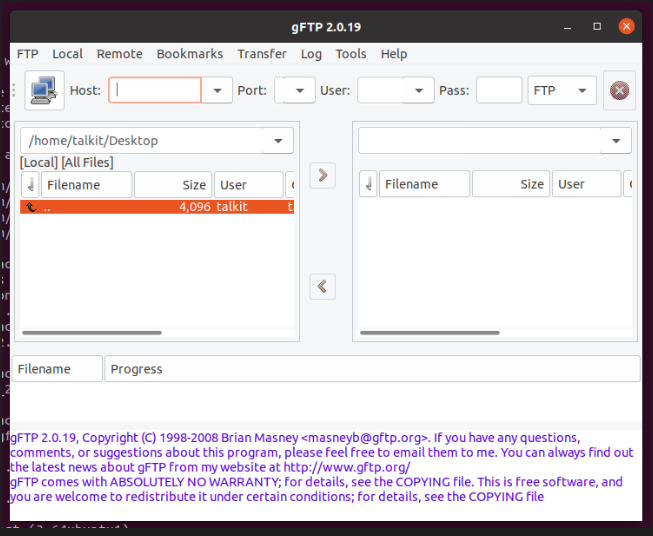Viewport: 653px width, 536px height.
Task: Sort remote files by Size column
Action: pos(511,184)
